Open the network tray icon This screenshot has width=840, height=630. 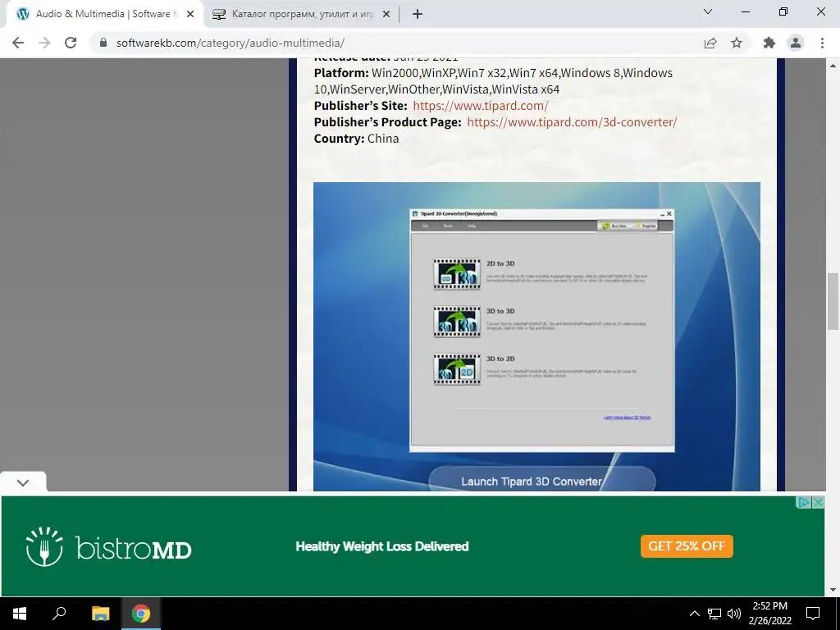[714, 614]
